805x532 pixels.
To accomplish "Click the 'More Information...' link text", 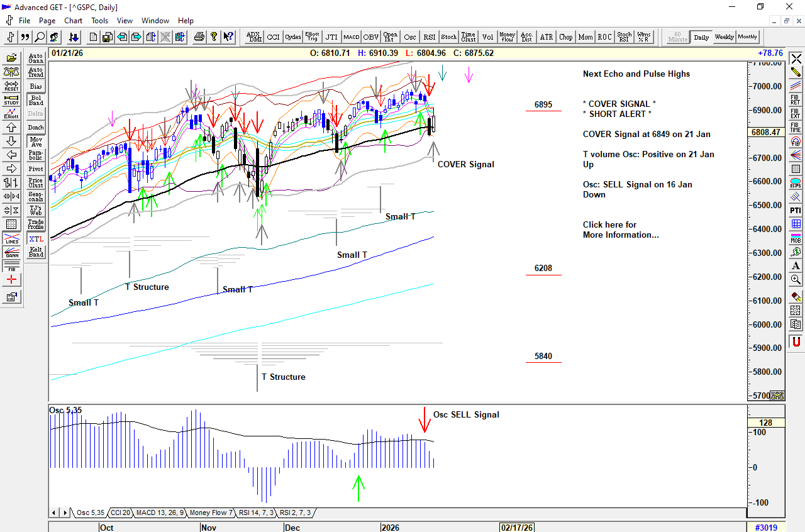I will coord(621,235).
